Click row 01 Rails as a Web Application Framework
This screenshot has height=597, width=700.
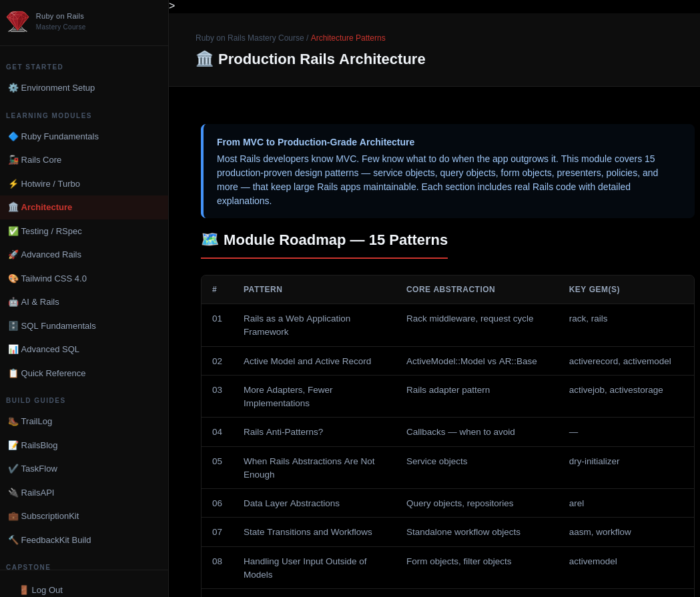[x=447, y=326]
